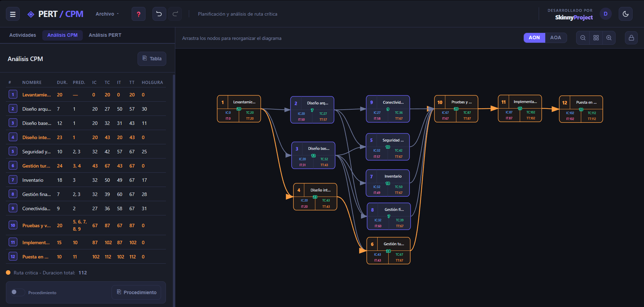Select node 6 Gestión tu... in diagram

tap(388, 250)
